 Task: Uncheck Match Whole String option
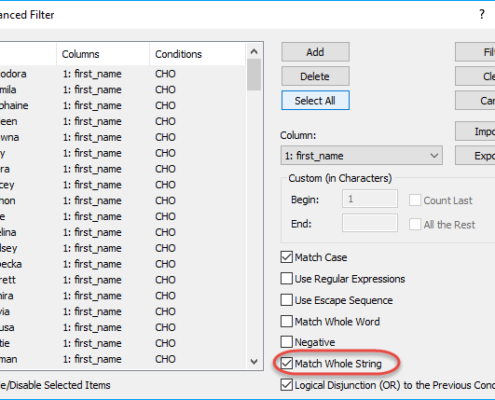[287, 363]
